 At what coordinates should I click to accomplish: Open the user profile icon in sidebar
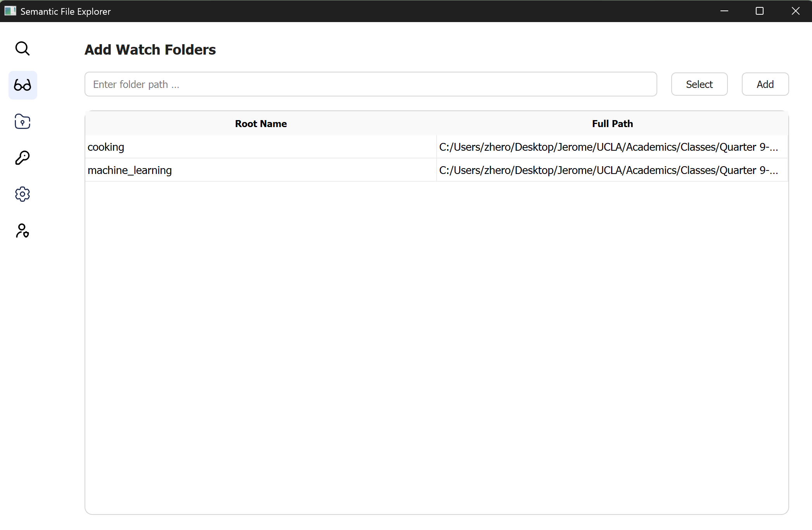[x=22, y=231]
